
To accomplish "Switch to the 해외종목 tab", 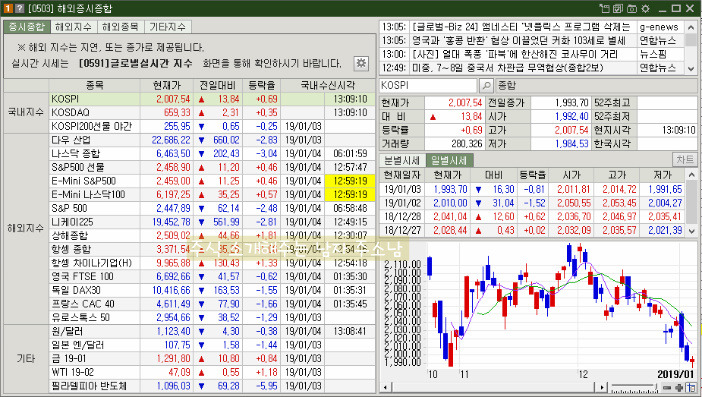I will tap(120, 27).
